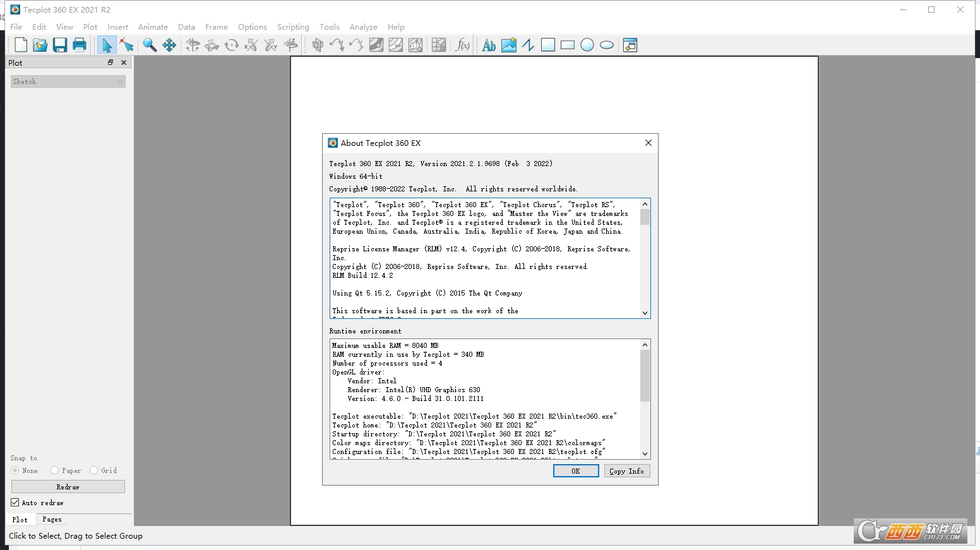The width and height of the screenshot is (980, 550).
Task: Select the Translate/pan tool
Action: coord(169,45)
